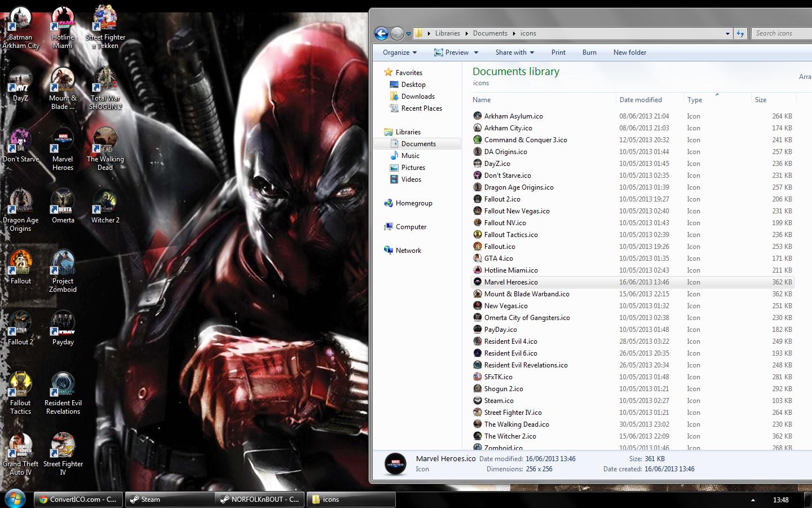Show hidden system tray icons arrow
812x508 pixels.
coord(753,500)
